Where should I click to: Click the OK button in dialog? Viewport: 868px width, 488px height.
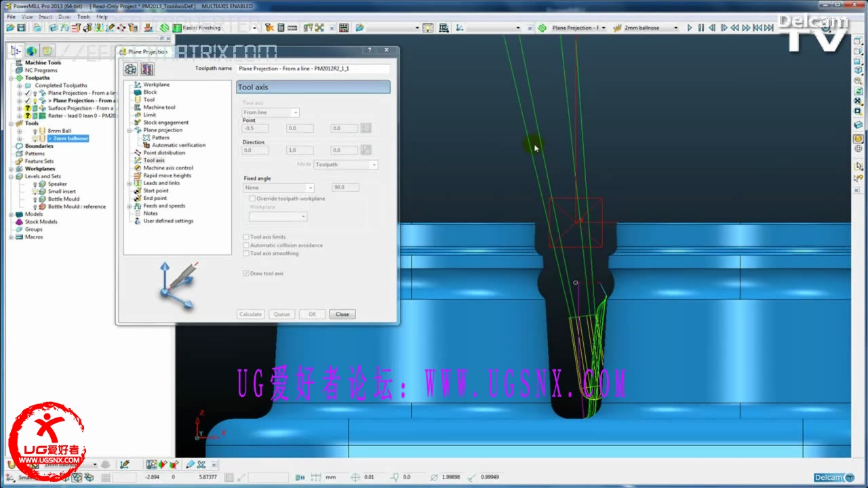[x=312, y=314]
